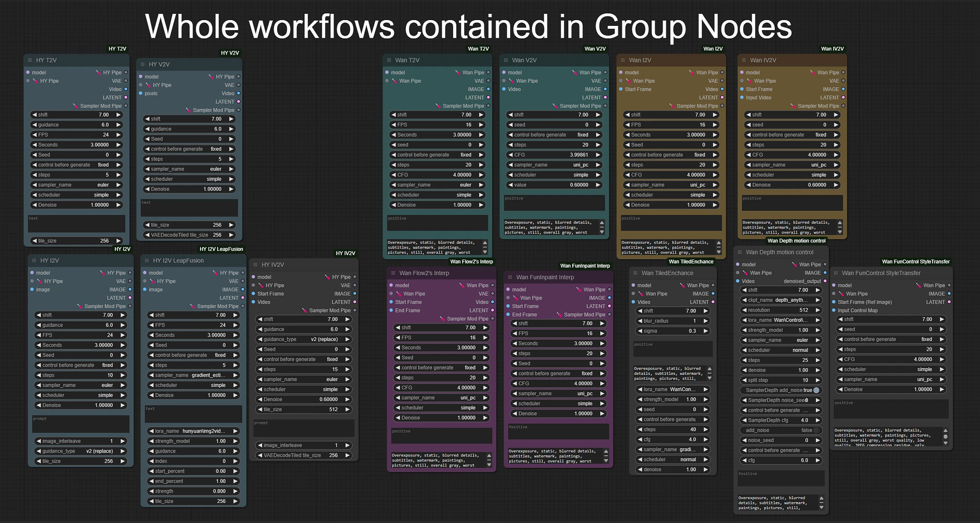Screen dimensions: 980x523
Task: Open ckpt_name depth_anyth combo in Wan Depth
Action: click(x=780, y=300)
